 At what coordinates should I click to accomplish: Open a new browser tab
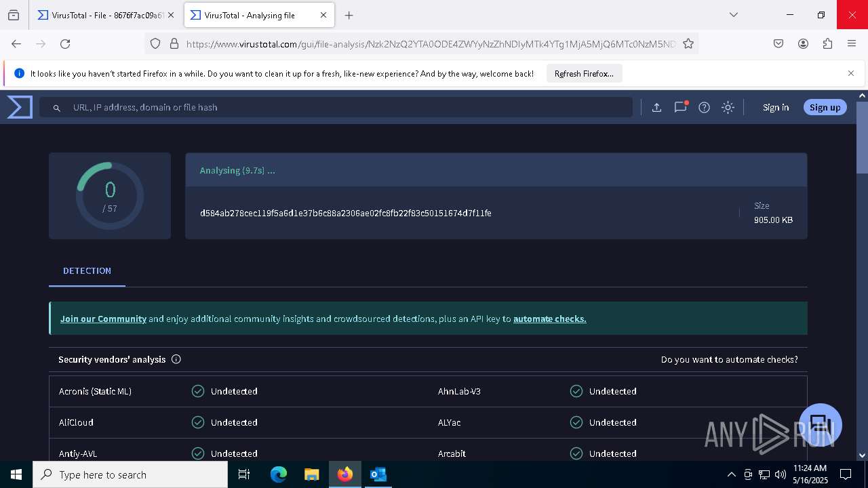[349, 15]
